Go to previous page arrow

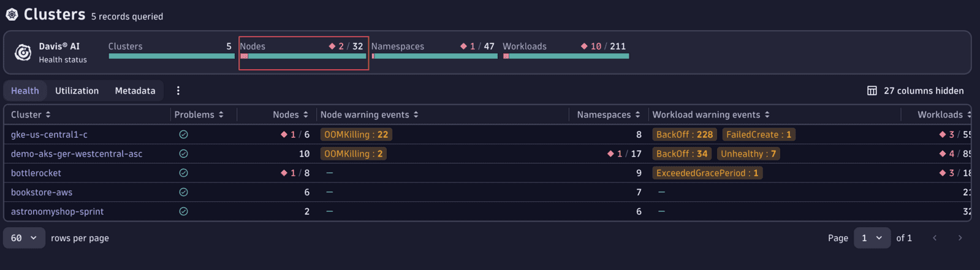(x=935, y=238)
